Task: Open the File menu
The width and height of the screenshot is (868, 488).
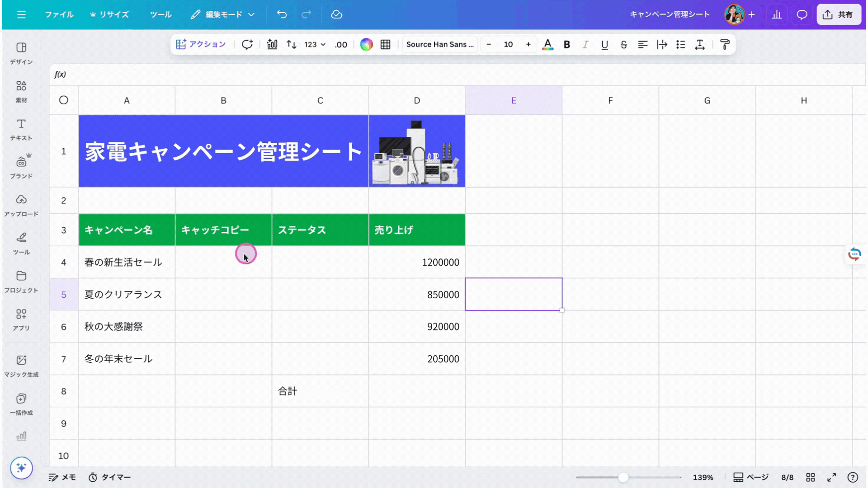Action: coord(59,14)
